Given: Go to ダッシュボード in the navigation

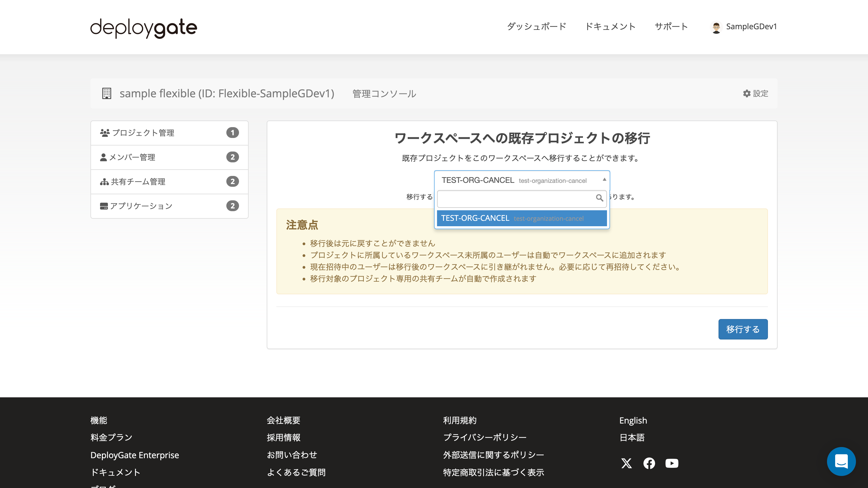Looking at the screenshot, I should (x=536, y=26).
